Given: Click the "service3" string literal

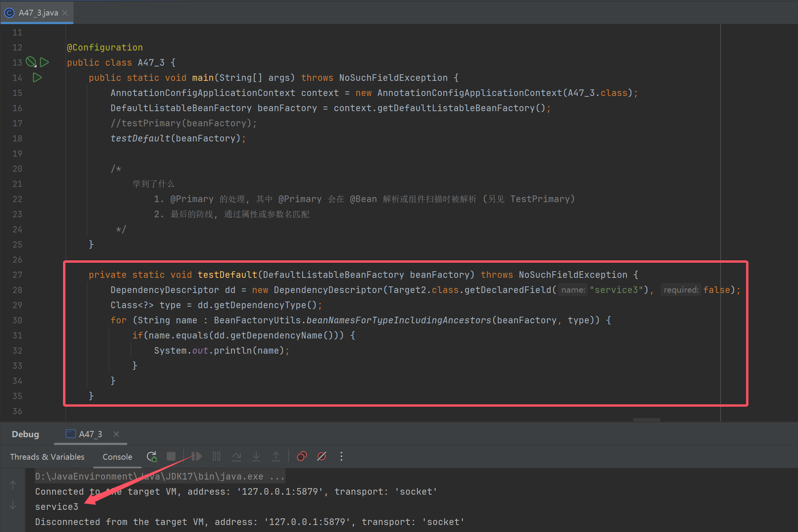Looking at the screenshot, I should (616, 290).
